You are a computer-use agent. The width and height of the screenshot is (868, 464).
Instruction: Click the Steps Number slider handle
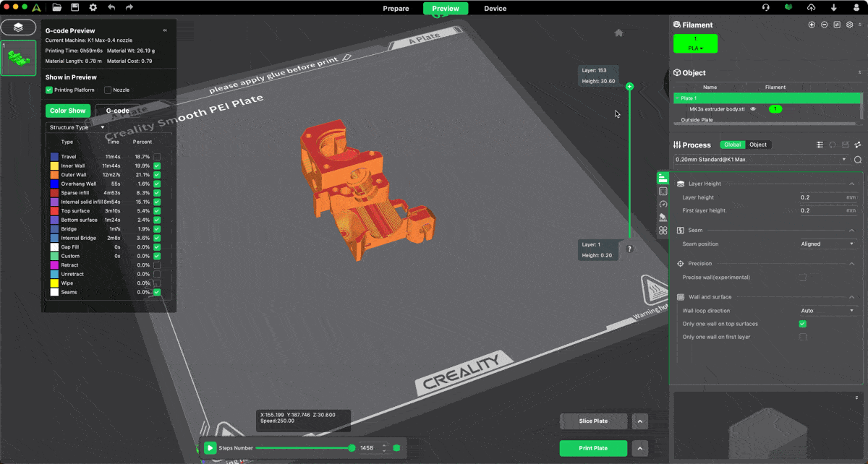click(352, 448)
